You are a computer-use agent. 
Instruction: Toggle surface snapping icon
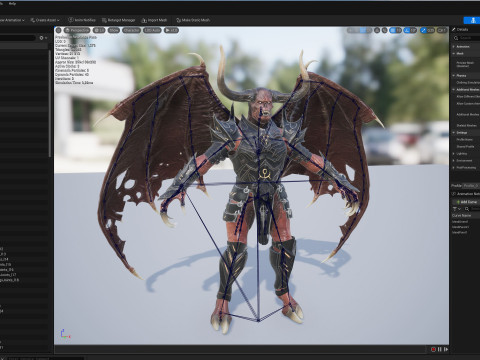384,30
